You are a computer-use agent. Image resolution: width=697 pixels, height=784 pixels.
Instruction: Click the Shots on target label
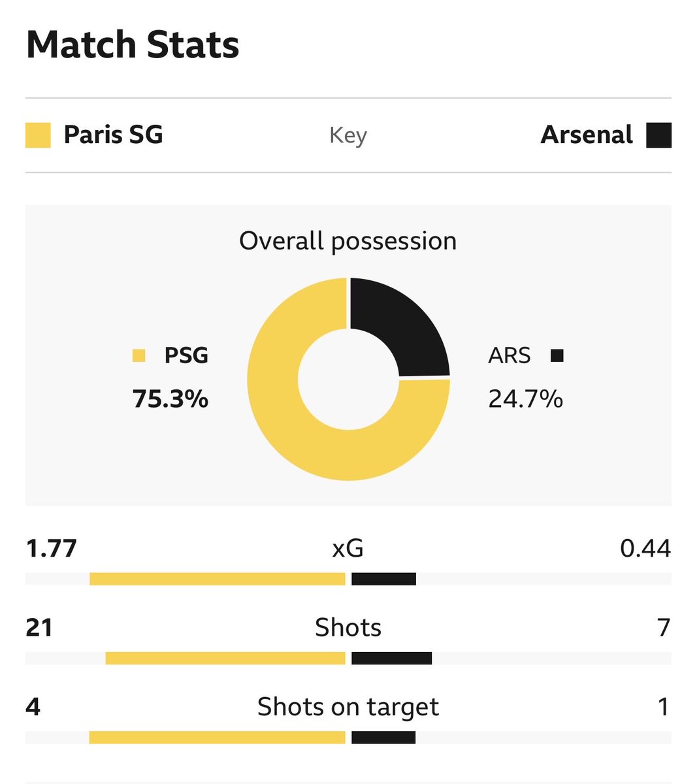click(x=348, y=708)
